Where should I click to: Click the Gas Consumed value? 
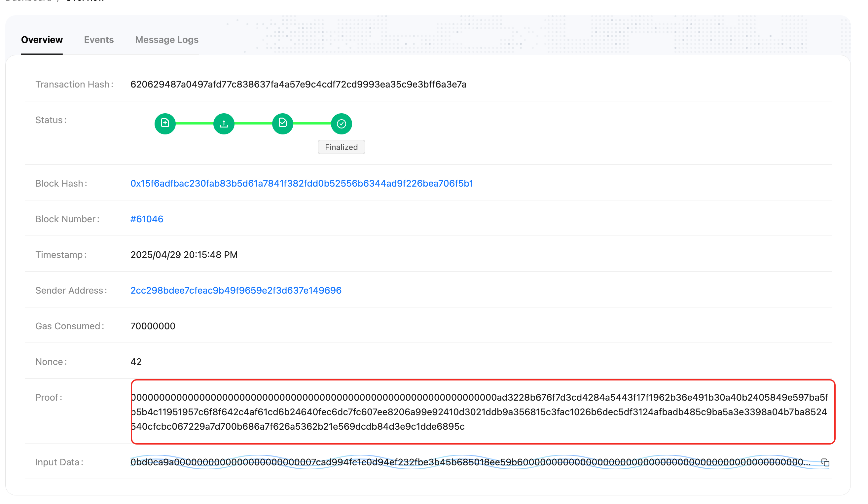pos(153,326)
